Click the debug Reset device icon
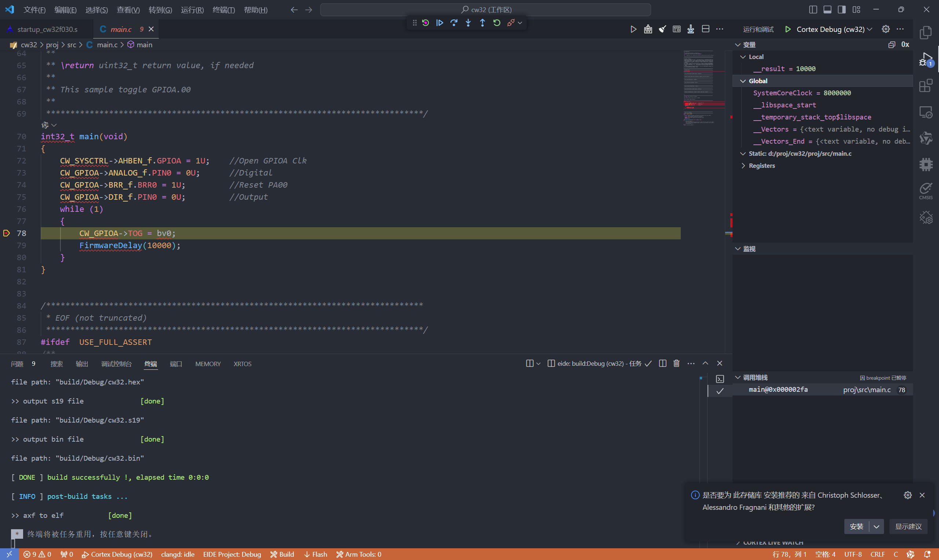939x560 pixels. pos(425,23)
